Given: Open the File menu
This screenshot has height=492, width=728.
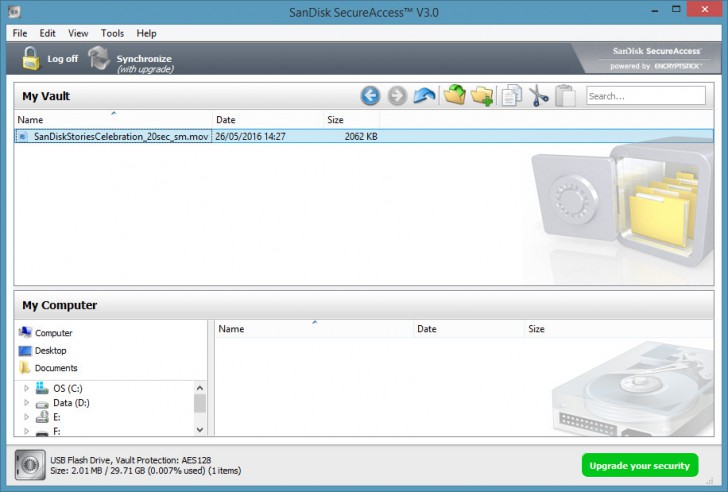Looking at the screenshot, I should [20, 33].
